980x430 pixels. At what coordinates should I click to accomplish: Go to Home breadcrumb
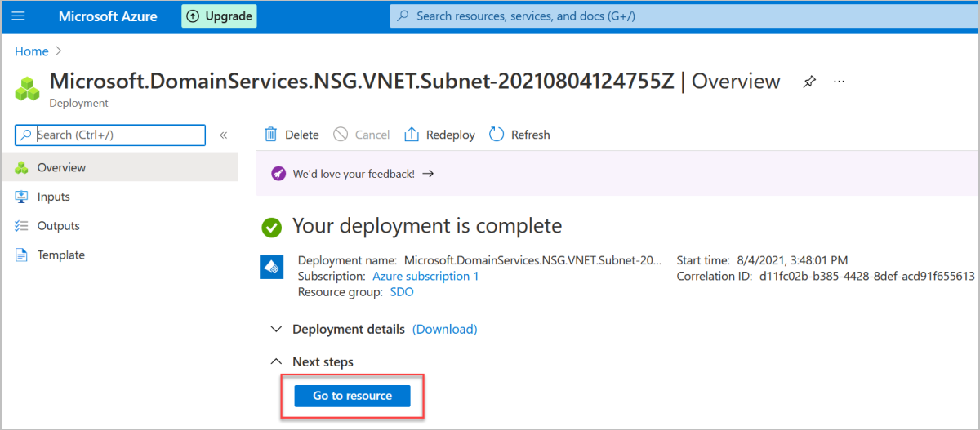tap(32, 51)
